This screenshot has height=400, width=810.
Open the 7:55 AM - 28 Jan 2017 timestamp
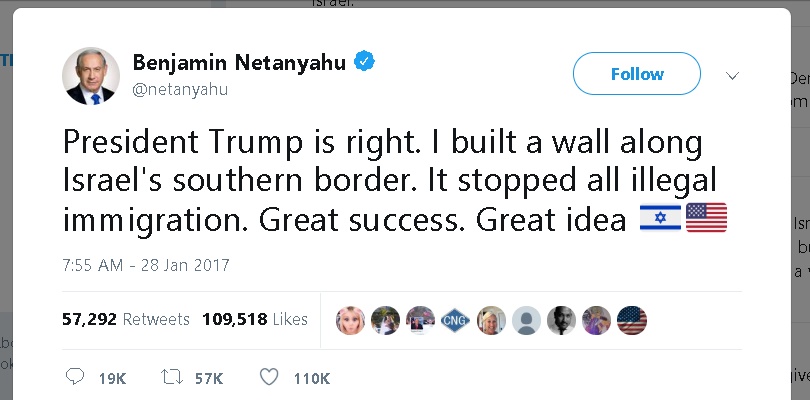[x=146, y=266]
